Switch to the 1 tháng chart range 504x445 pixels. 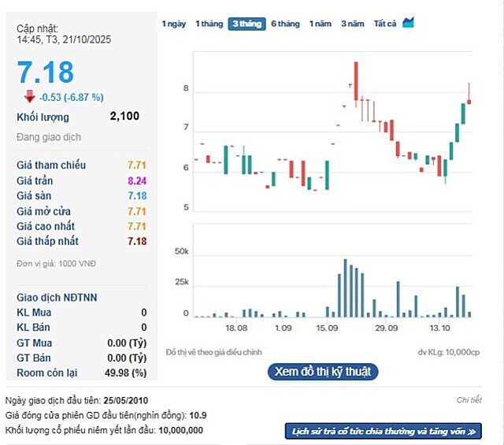pos(209,24)
